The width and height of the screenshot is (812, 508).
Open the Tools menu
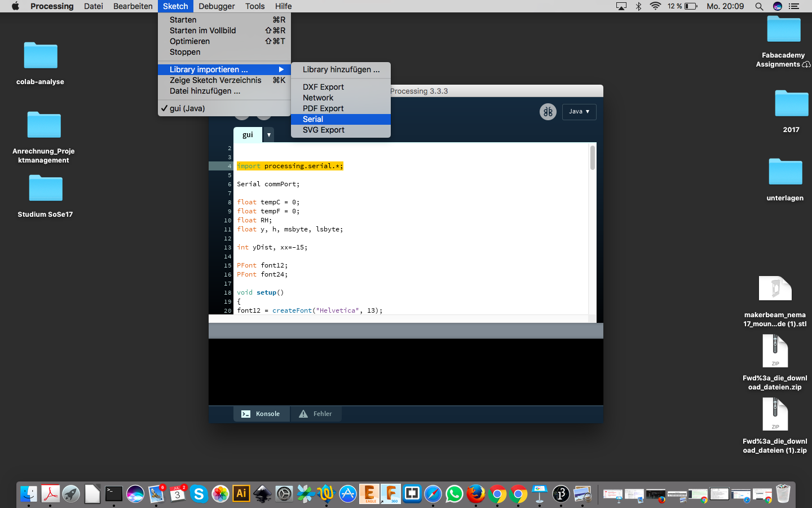click(x=255, y=6)
